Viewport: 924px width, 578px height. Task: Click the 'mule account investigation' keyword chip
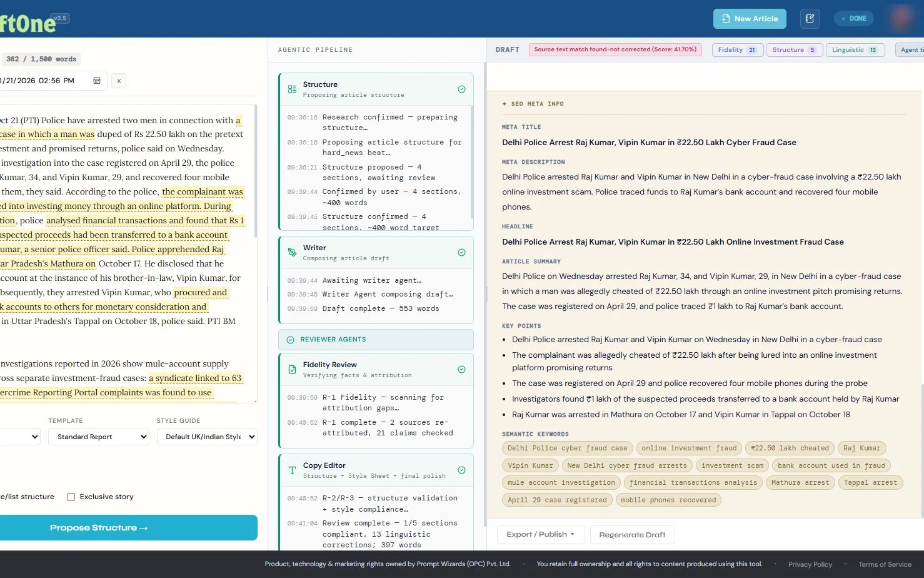(x=561, y=483)
